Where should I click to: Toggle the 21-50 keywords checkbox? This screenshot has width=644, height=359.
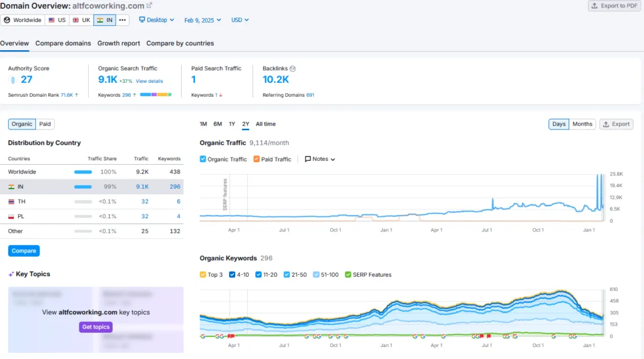pos(287,274)
